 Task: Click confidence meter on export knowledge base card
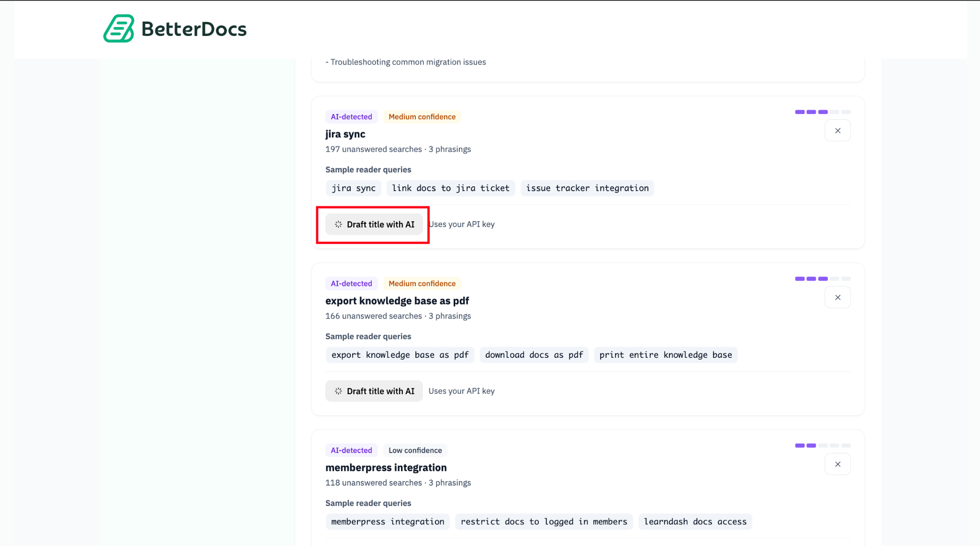click(x=823, y=279)
